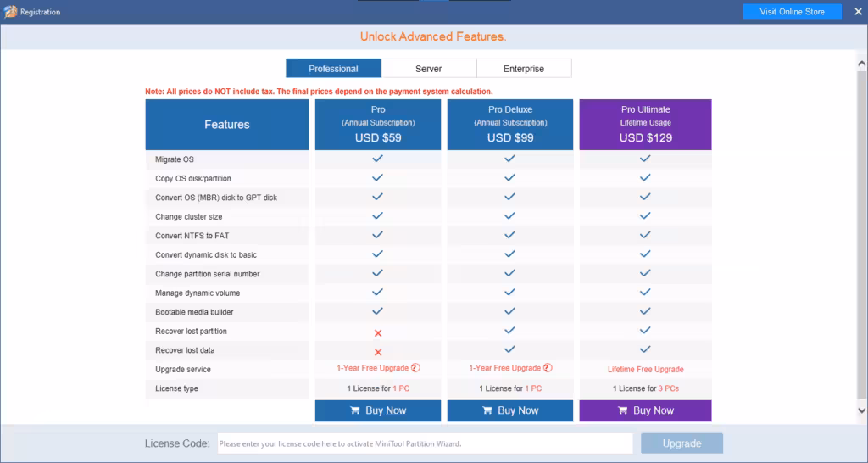Click Pro Deluxe checkmark for Convert NTFS to FAT
The height and width of the screenshot is (463, 868).
click(509, 235)
